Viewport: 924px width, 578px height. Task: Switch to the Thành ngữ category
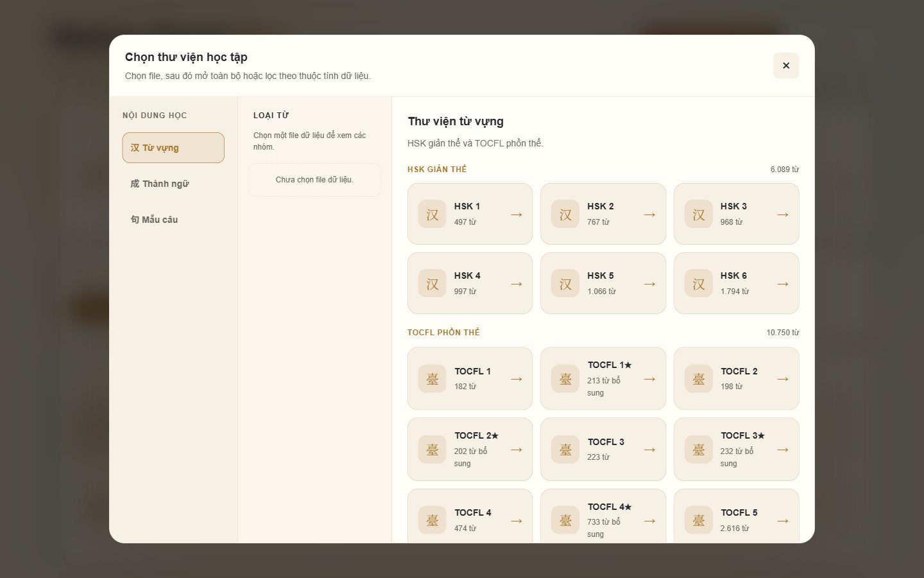click(173, 184)
